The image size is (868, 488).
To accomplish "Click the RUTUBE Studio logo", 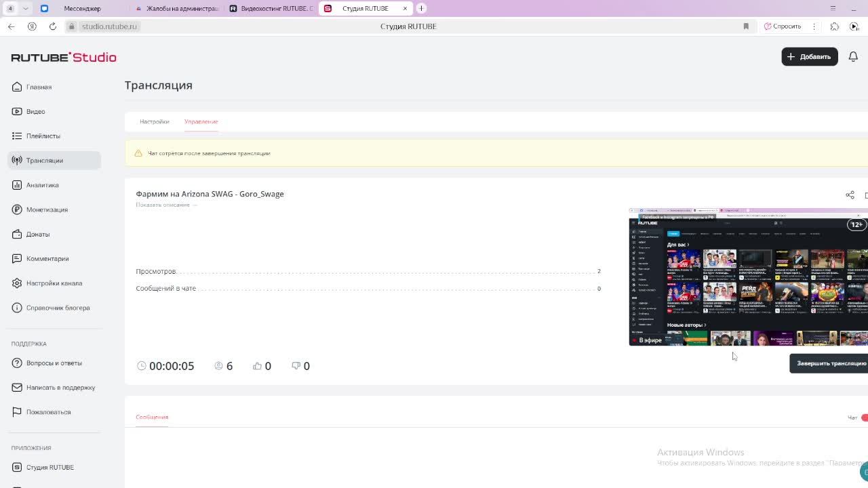I will [x=64, y=58].
